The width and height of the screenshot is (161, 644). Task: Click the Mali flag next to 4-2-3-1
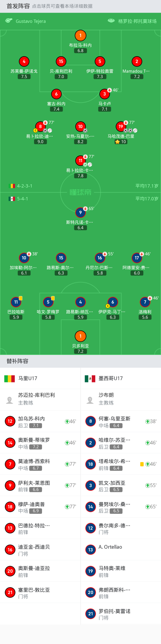click(12, 186)
